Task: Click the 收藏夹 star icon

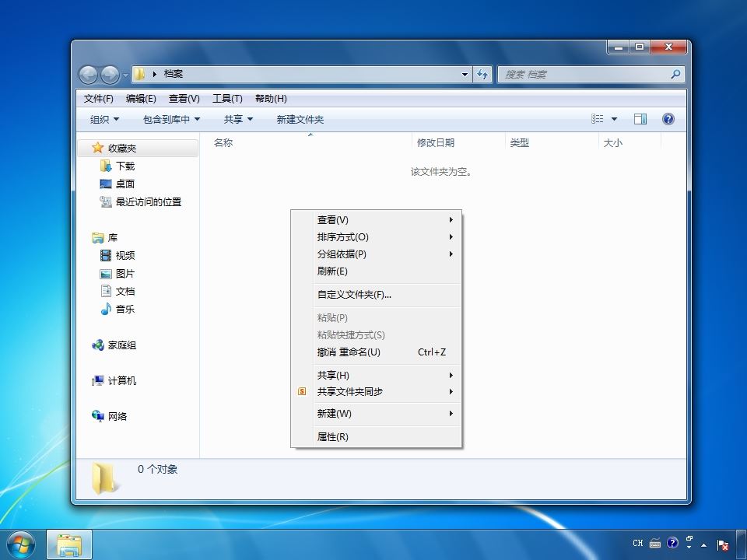Action: tap(98, 148)
